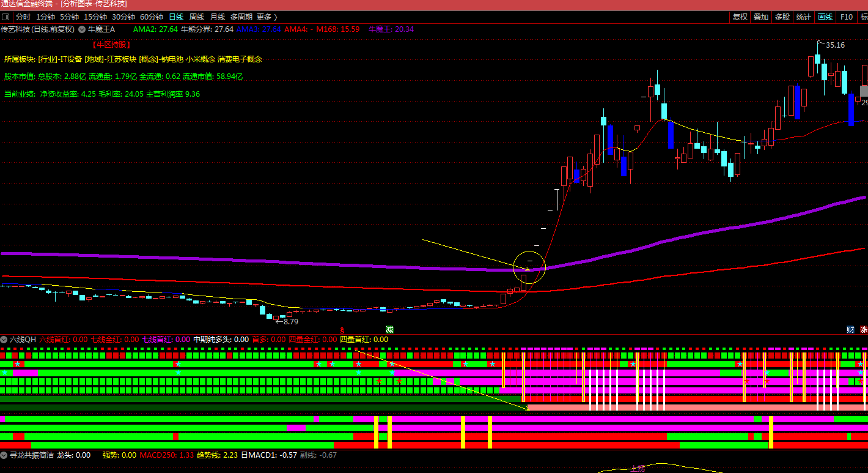This screenshot has width=868, height=473.
Task: Click the 当前业绩 performance line
Action: tap(102, 94)
